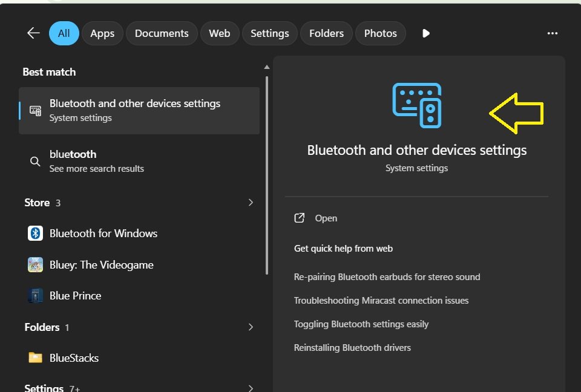Open the BlueStacks folder result
The image size is (581, 392).
[139, 358]
